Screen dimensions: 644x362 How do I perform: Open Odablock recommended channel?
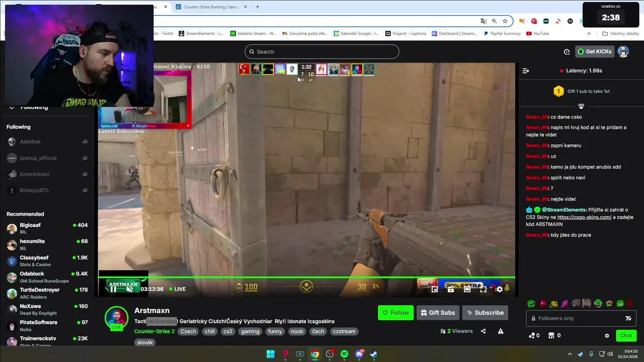pyautogui.click(x=47, y=277)
